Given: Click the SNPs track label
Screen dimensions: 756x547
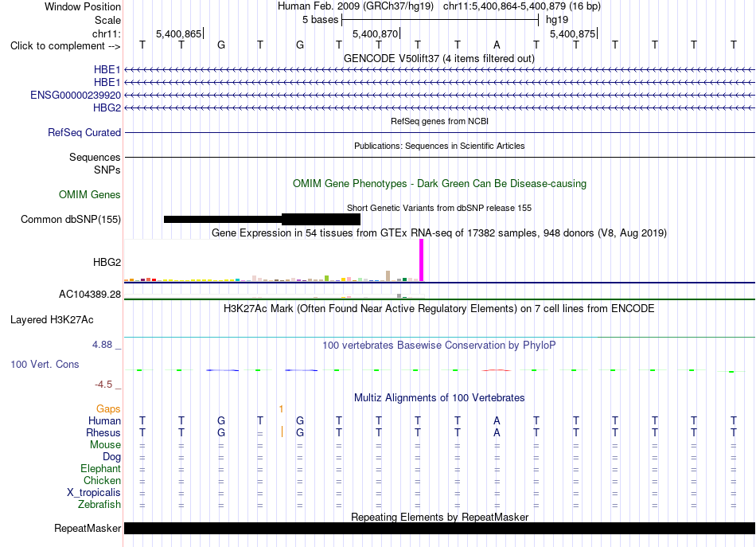Looking at the screenshot, I should click(107, 170).
